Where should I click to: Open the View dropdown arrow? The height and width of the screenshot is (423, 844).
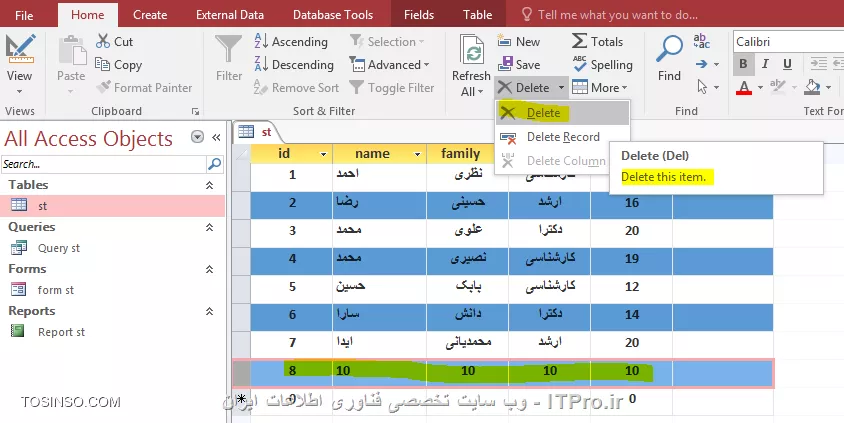point(19,91)
